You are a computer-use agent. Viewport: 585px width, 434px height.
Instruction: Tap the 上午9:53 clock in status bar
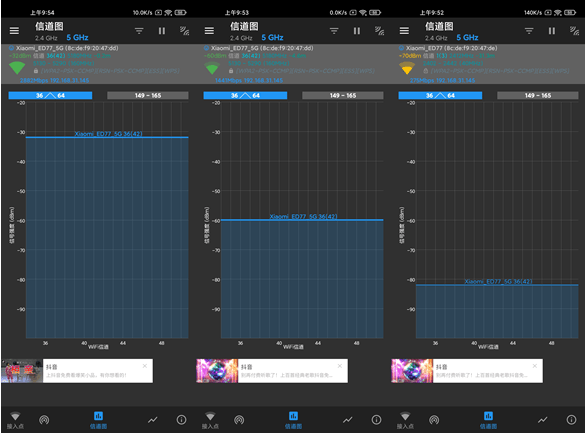pos(237,13)
